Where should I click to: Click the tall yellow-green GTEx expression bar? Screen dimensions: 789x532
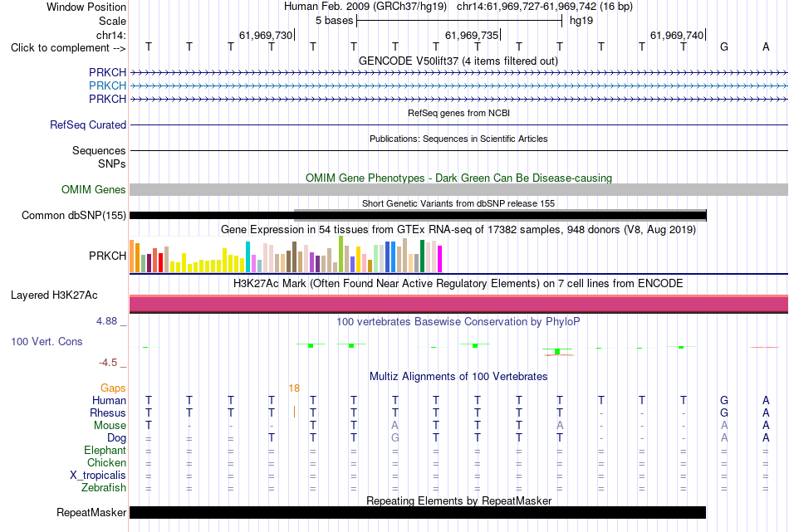pos(341,255)
